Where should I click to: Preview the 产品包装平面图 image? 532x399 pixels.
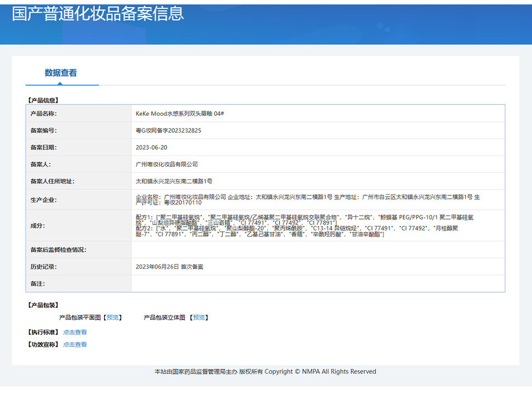tap(112, 318)
